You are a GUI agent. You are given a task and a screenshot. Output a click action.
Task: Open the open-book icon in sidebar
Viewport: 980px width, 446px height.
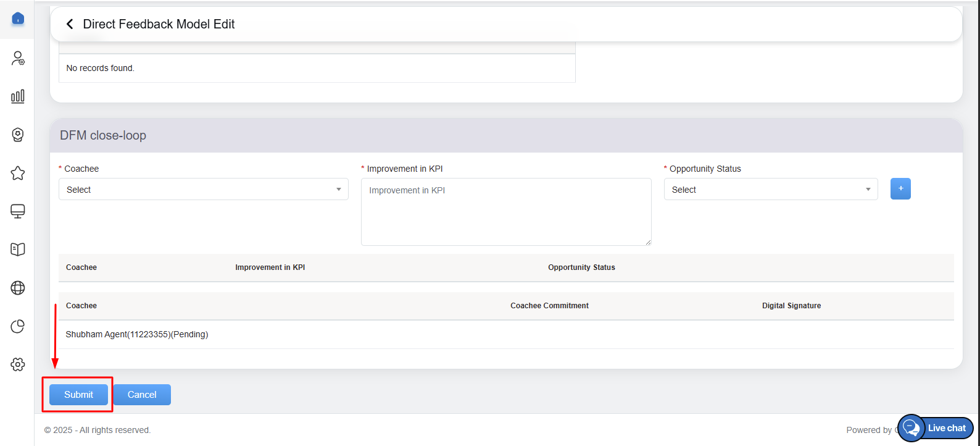18,250
